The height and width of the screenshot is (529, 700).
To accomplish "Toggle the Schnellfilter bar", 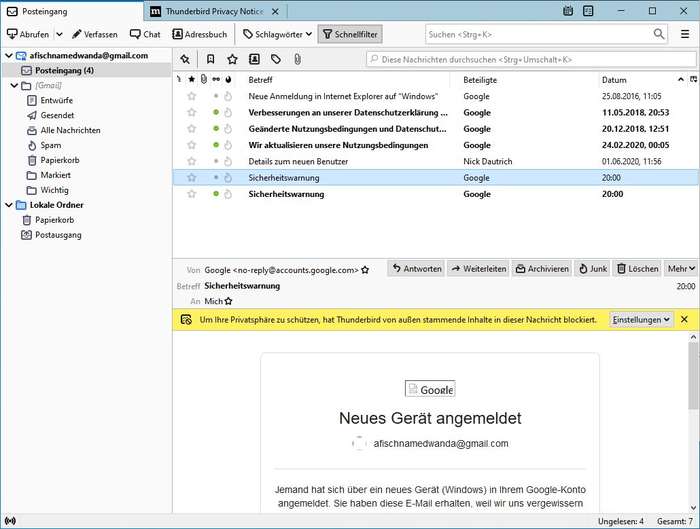I will pyautogui.click(x=350, y=34).
